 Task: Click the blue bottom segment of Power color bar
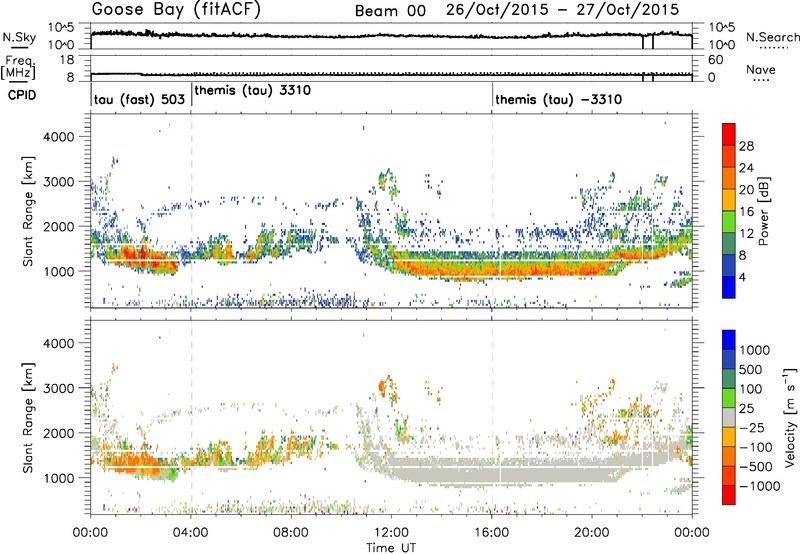pyautogui.click(x=729, y=287)
